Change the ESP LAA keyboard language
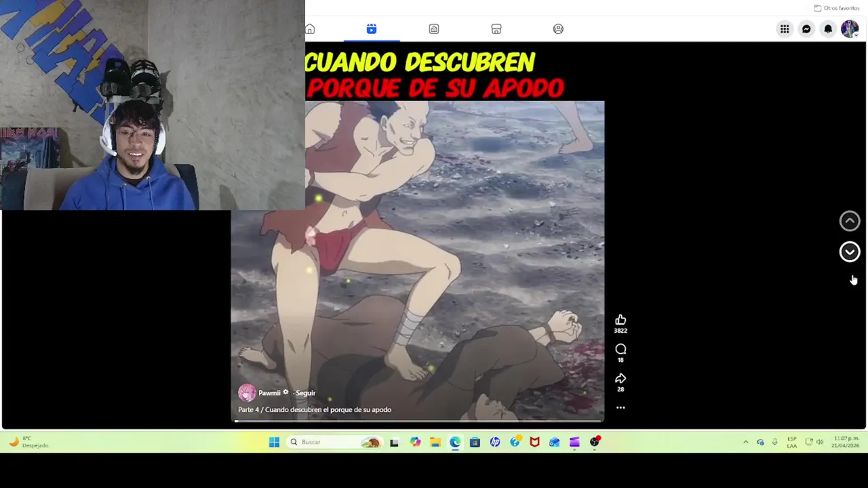 (x=792, y=442)
